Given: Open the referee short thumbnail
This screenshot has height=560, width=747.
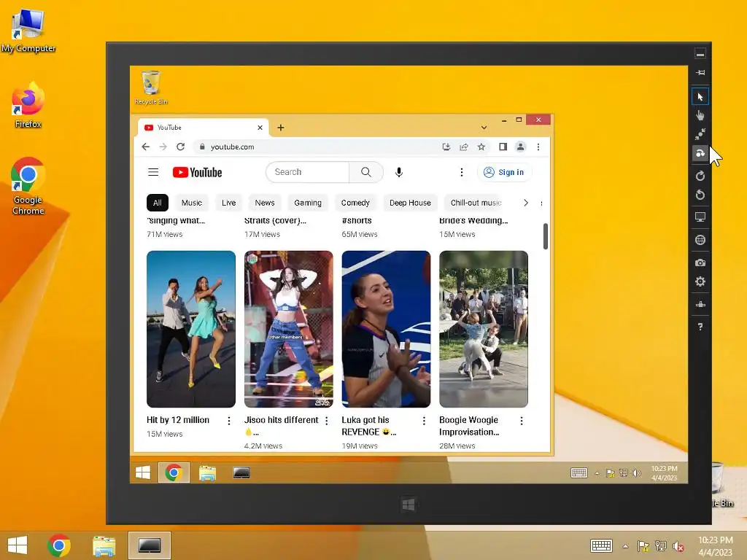Looking at the screenshot, I should pyautogui.click(x=387, y=329).
